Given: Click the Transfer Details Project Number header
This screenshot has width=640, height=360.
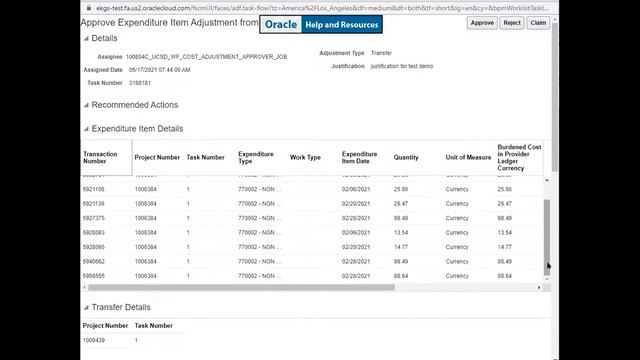Looking at the screenshot, I should (x=105, y=326).
